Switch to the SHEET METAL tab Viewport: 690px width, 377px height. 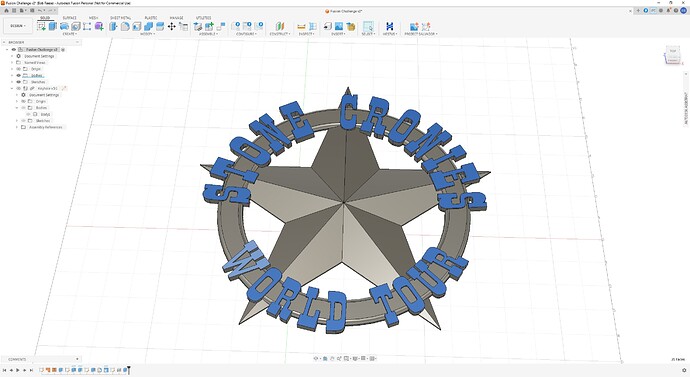[120, 18]
